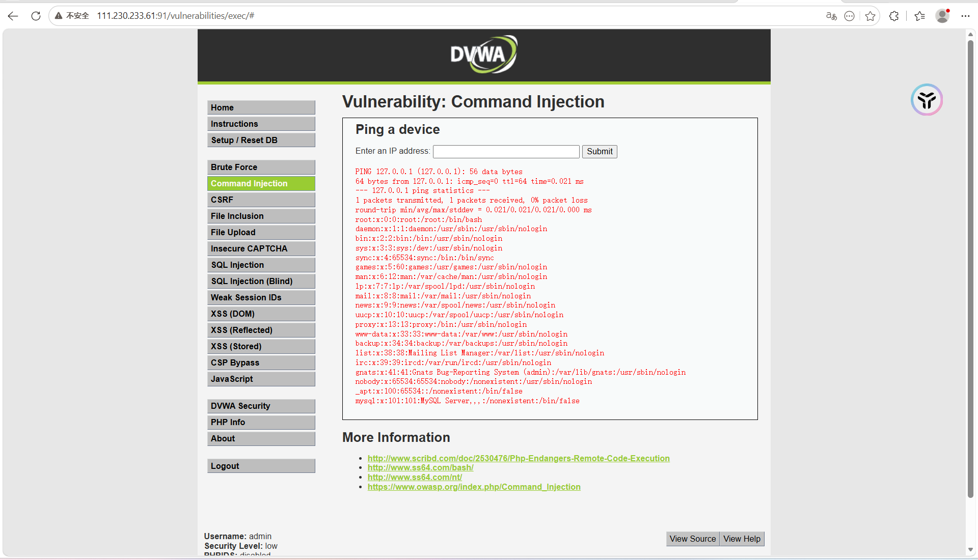Open the ss64.com/nt link
This screenshot has height=560, width=978.
tap(415, 477)
